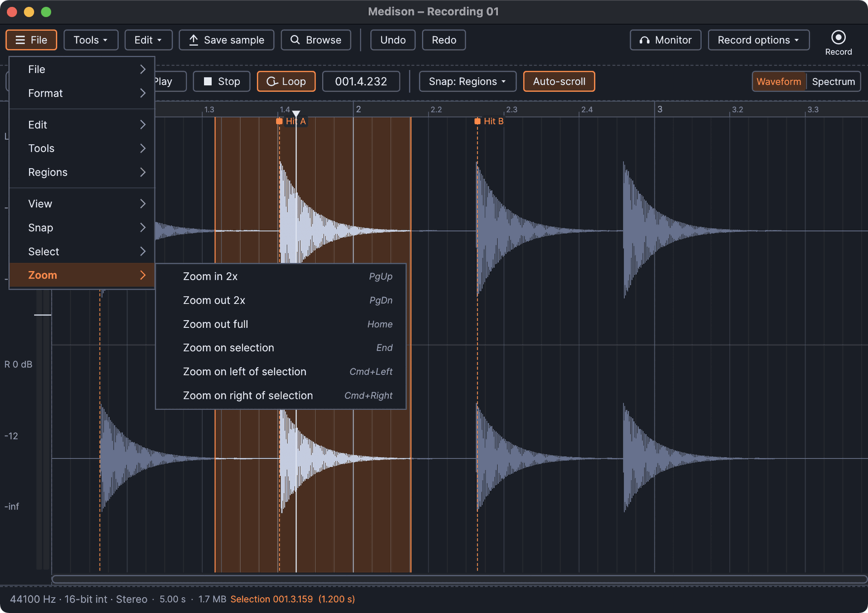Viewport: 868px width, 613px height.
Task: Choose Zoom on left of selection
Action: tap(281, 372)
